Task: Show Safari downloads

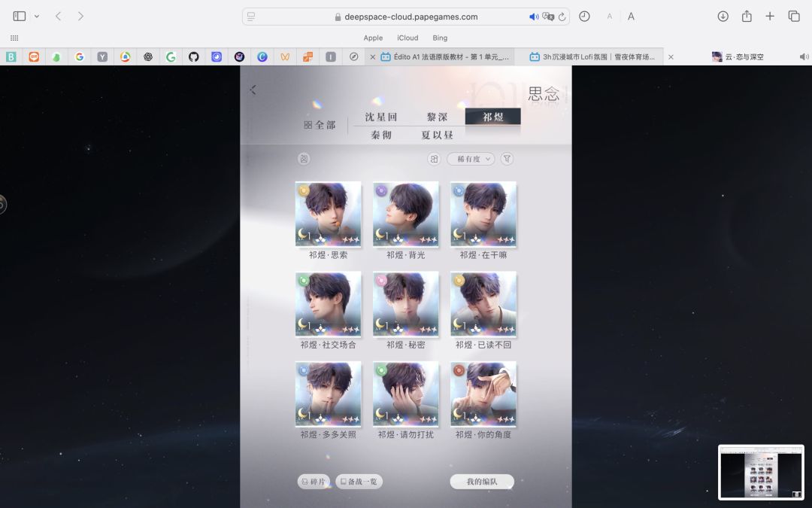Action: [x=723, y=17]
